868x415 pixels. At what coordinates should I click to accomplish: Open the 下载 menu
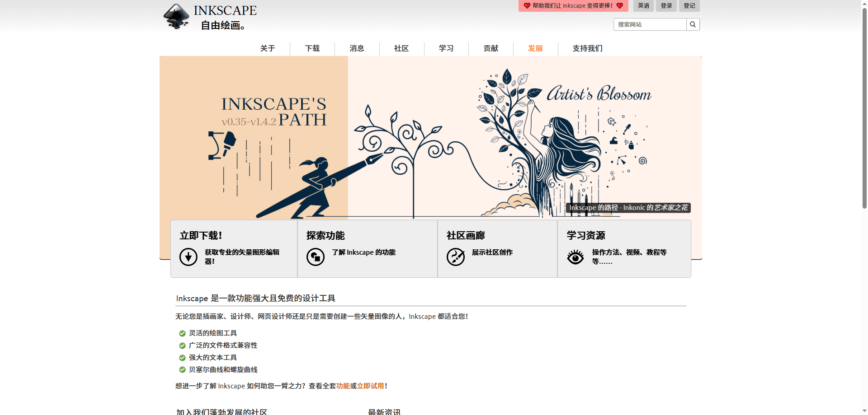(312, 48)
